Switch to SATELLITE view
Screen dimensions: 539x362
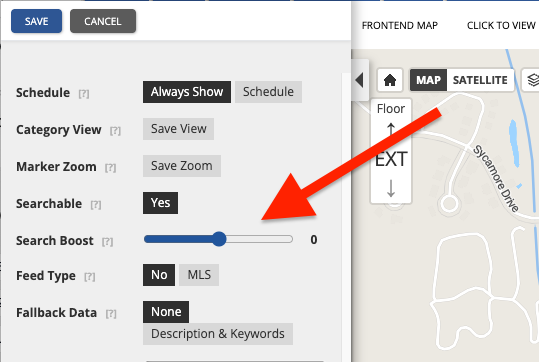click(480, 80)
